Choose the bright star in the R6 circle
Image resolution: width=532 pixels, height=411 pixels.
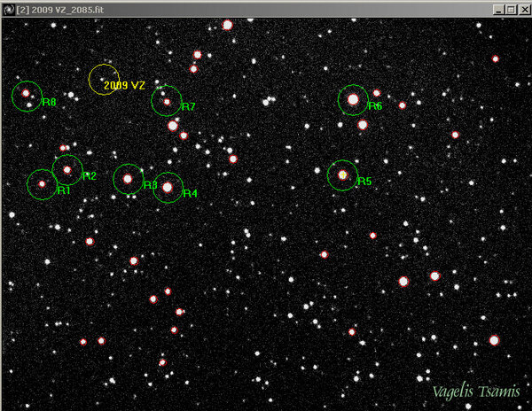coord(353,100)
